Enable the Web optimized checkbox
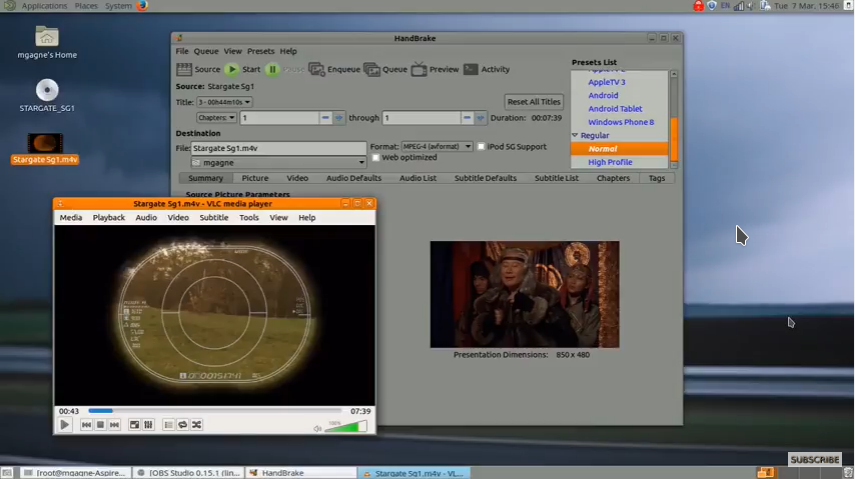 [376, 158]
